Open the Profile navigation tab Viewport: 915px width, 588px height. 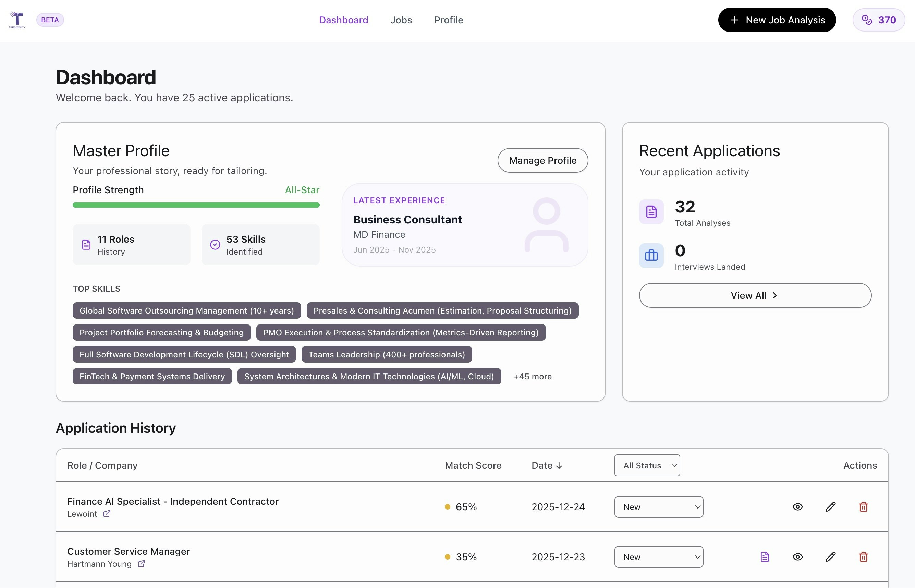click(x=448, y=20)
